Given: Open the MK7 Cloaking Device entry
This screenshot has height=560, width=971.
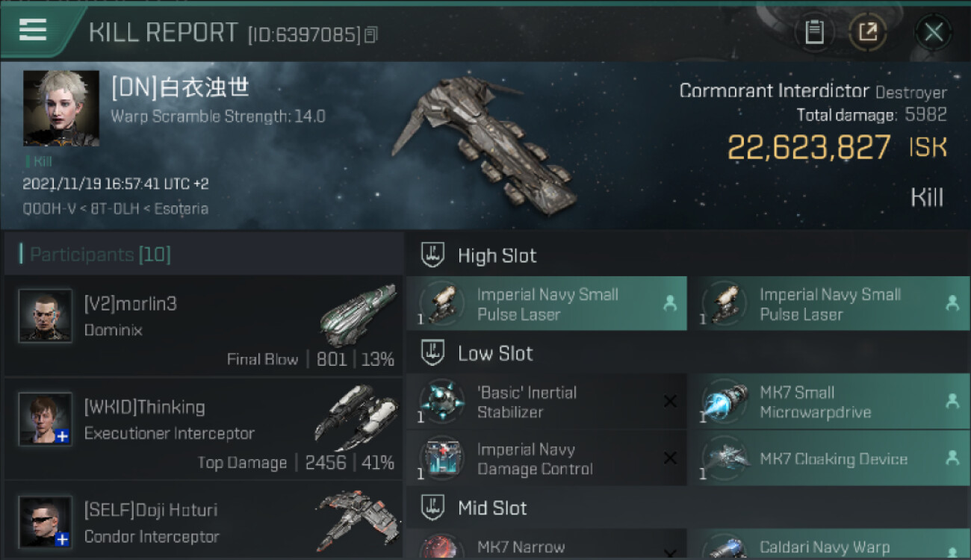Looking at the screenshot, I should (x=829, y=458).
